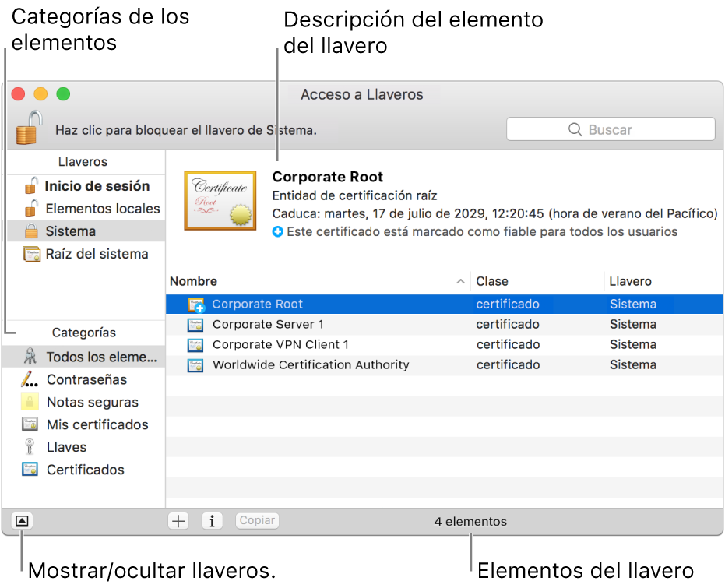Image resolution: width=725 pixels, height=588 pixels.
Task: Click the Todos los elementos keys icon
Action: pos(30,357)
